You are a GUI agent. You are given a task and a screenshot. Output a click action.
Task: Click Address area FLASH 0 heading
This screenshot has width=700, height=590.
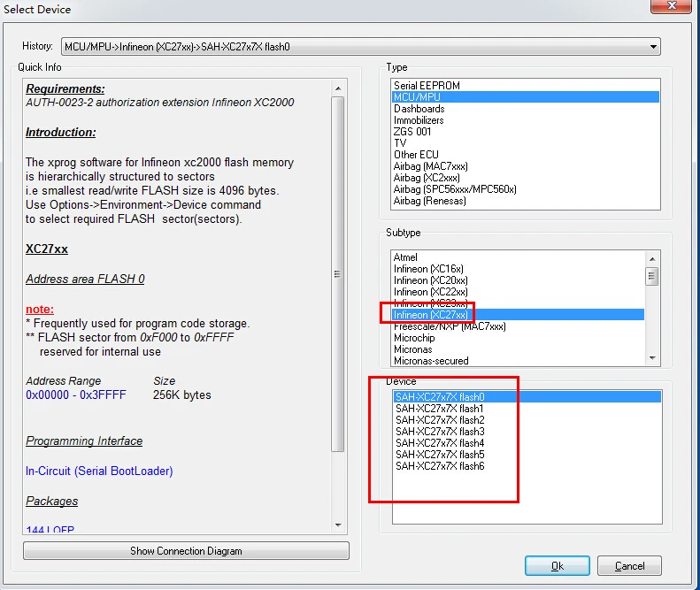click(x=85, y=279)
